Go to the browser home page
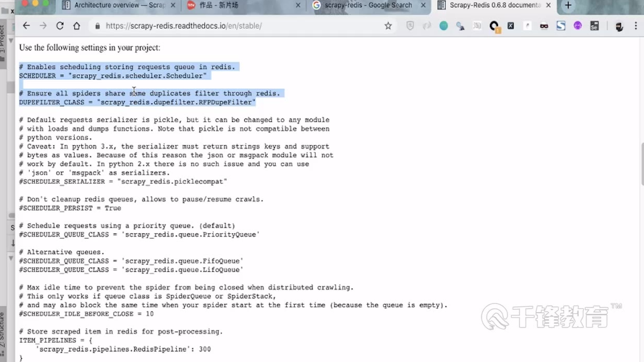This screenshot has width=644, height=362. 76,26
